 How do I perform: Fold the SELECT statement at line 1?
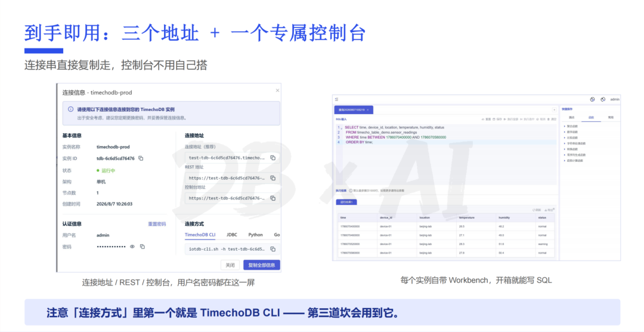coord(342,128)
